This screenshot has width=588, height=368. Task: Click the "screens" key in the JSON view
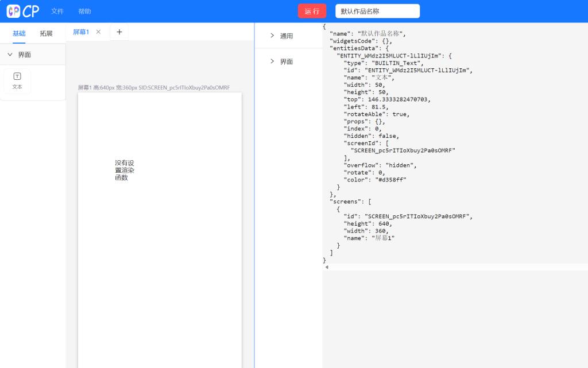point(346,202)
